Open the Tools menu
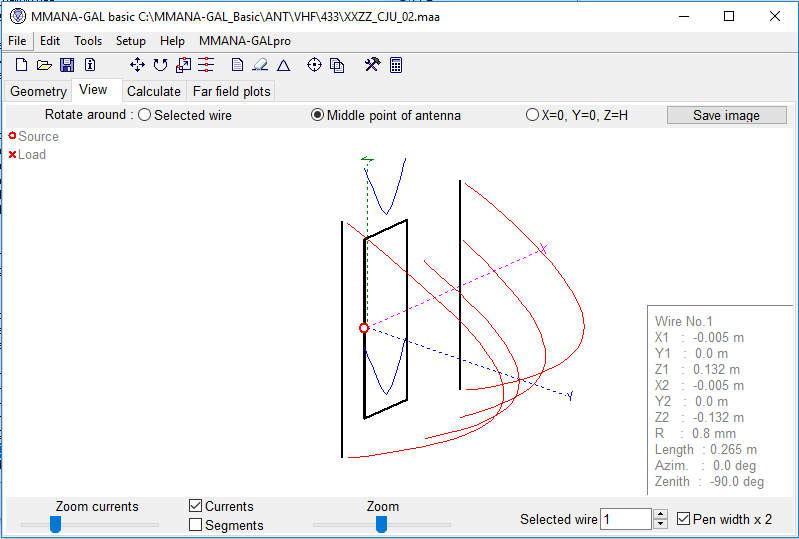This screenshot has height=539, width=799. click(88, 41)
